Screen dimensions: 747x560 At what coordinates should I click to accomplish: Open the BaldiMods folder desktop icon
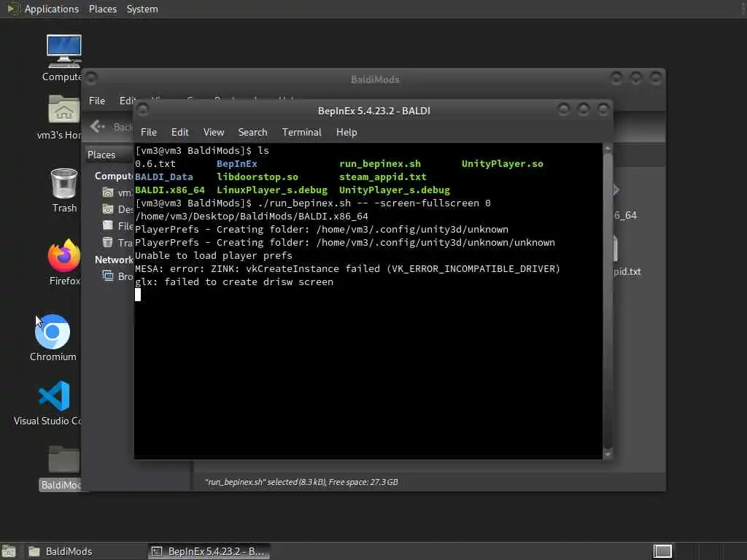click(x=64, y=459)
